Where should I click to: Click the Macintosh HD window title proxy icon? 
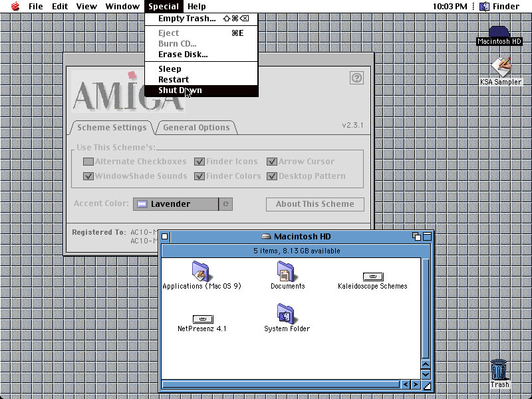click(266, 237)
